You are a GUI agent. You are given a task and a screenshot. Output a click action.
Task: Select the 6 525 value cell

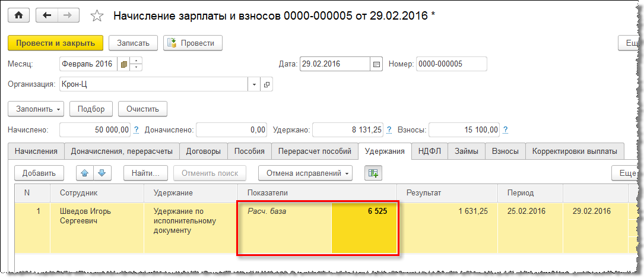coord(364,228)
